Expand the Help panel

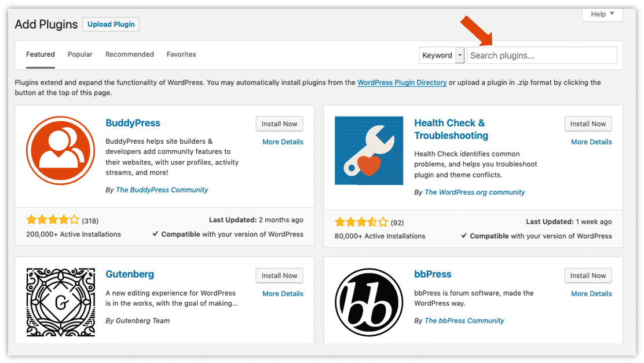click(x=602, y=14)
